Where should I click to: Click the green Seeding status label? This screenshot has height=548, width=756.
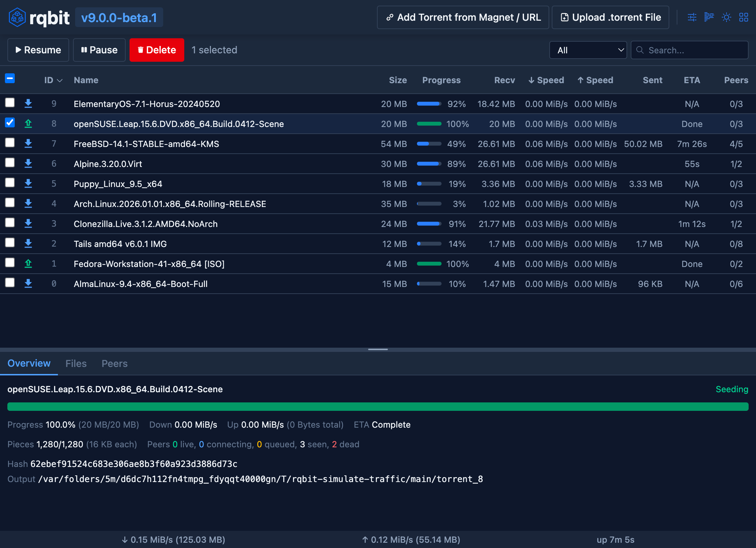click(x=732, y=389)
